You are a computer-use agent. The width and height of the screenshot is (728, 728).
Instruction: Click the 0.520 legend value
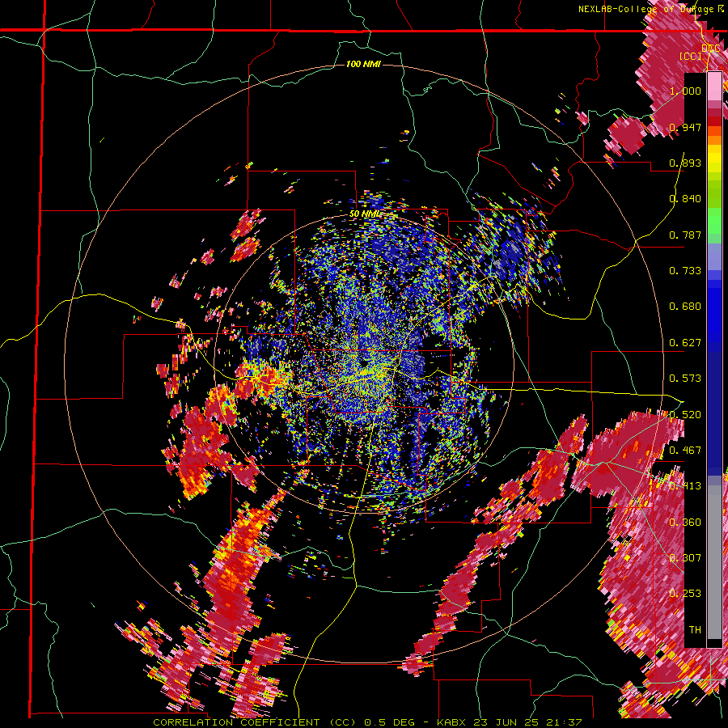(685, 415)
